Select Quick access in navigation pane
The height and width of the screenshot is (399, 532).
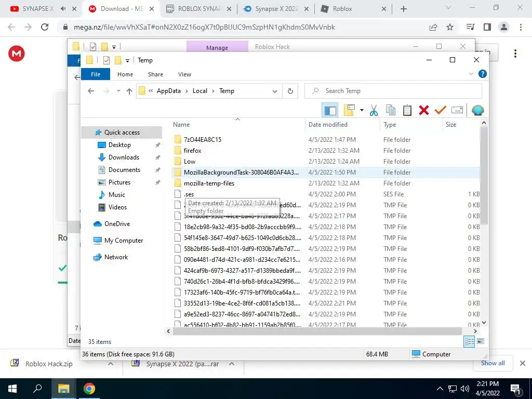point(122,132)
